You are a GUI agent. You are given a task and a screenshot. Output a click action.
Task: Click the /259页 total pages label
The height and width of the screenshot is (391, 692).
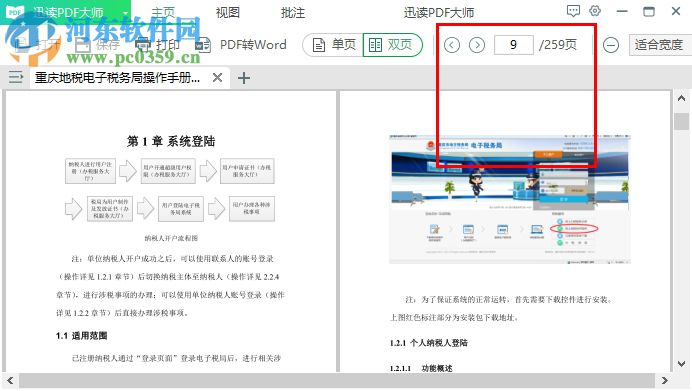[x=558, y=45]
